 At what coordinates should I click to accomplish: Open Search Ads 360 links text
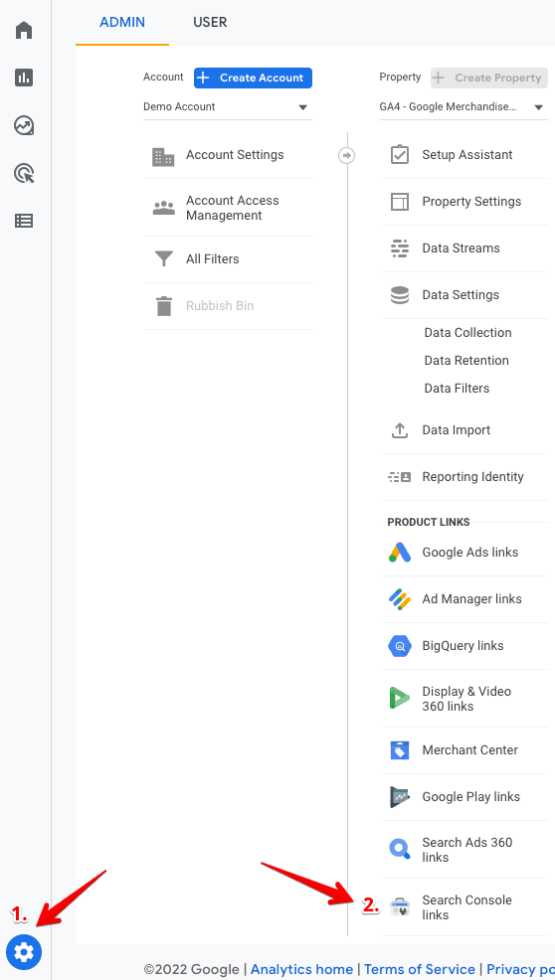[467, 850]
